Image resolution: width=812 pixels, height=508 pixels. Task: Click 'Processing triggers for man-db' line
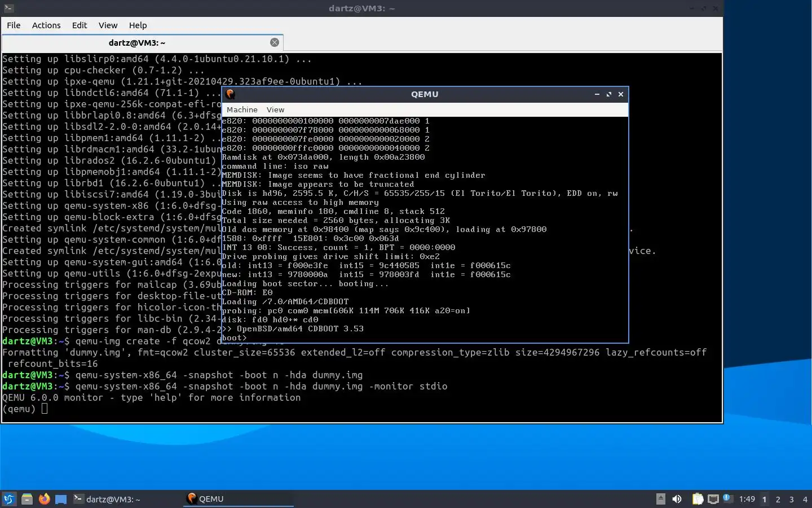[112, 330]
